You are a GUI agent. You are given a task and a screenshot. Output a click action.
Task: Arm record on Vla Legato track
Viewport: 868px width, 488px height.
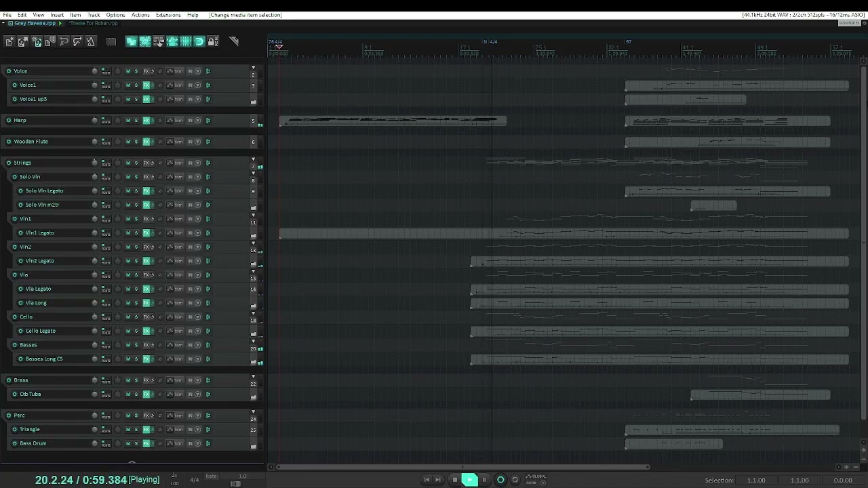[20, 289]
